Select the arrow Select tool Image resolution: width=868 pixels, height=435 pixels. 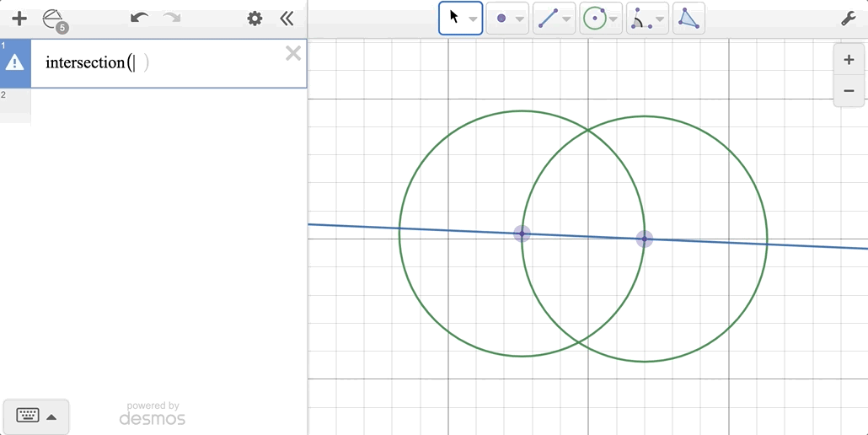(454, 18)
